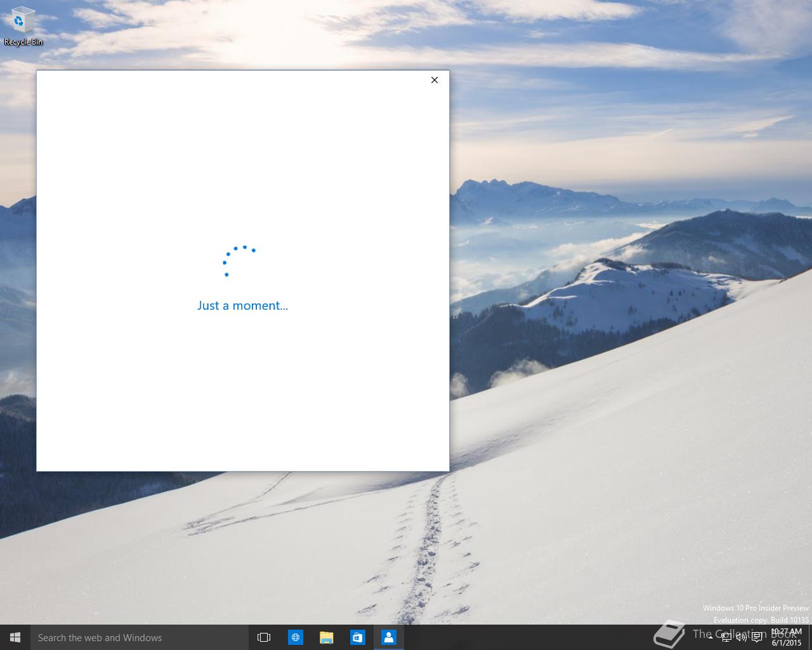The width and height of the screenshot is (812, 650).
Task: Open the Store app in taskbar
Action: point(357,637)
